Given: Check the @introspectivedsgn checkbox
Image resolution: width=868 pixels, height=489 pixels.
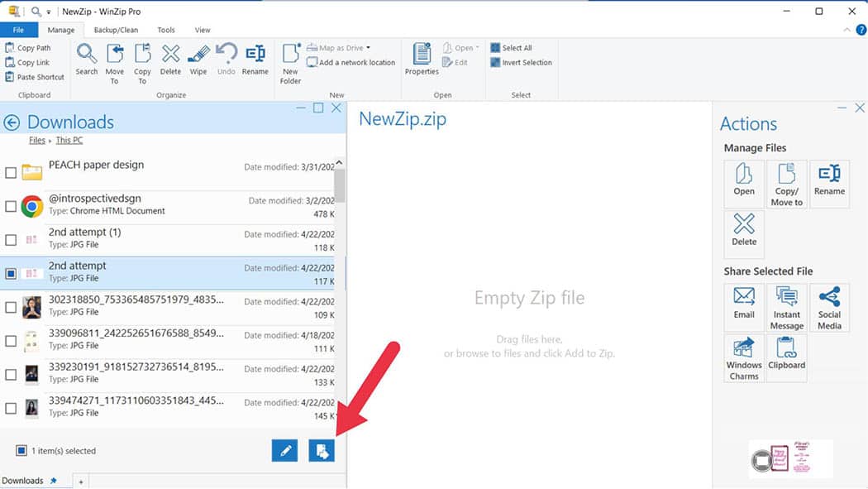Looking at the screenshot, I should 11,207.
